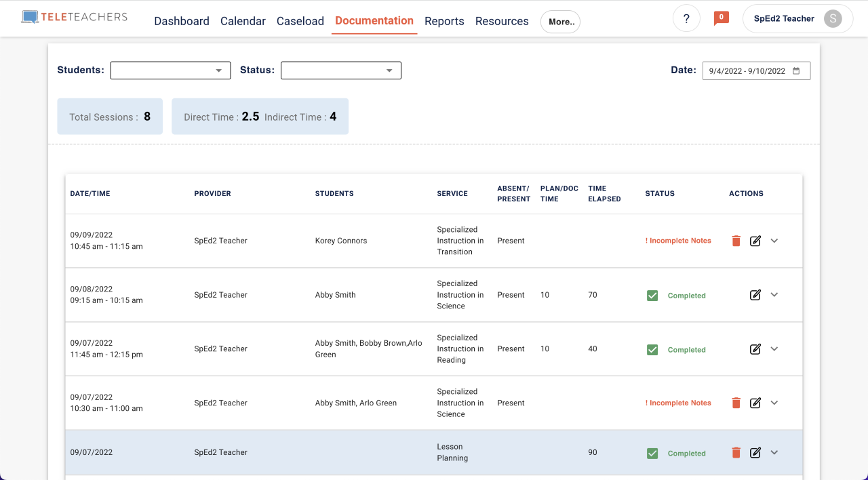Click the 90 time elapsed value

pos(593,452)
